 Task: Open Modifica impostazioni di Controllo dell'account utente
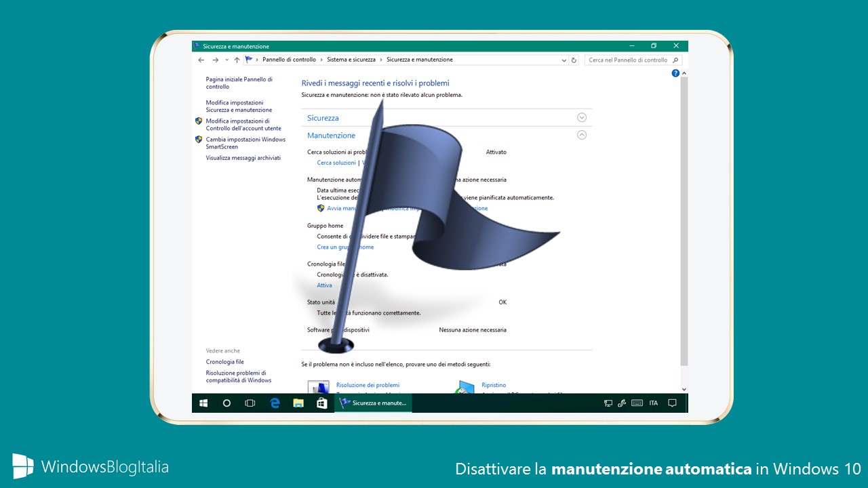pyautogui.click(x=243, y=124)
